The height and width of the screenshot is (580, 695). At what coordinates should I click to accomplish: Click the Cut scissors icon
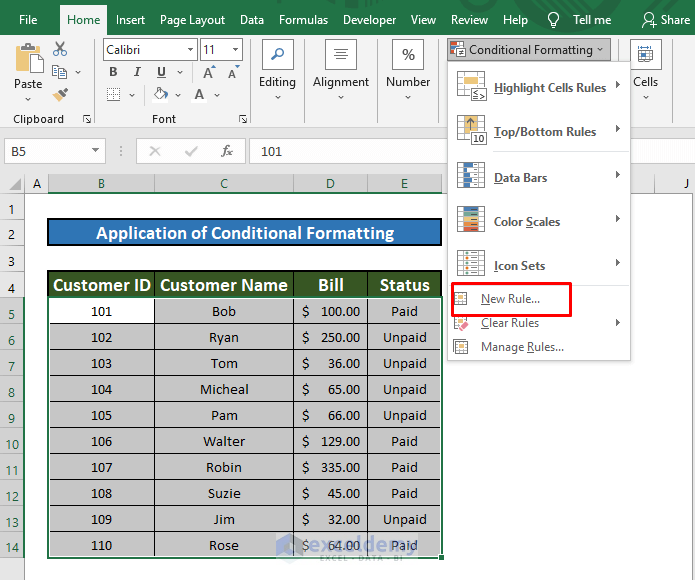60,49
